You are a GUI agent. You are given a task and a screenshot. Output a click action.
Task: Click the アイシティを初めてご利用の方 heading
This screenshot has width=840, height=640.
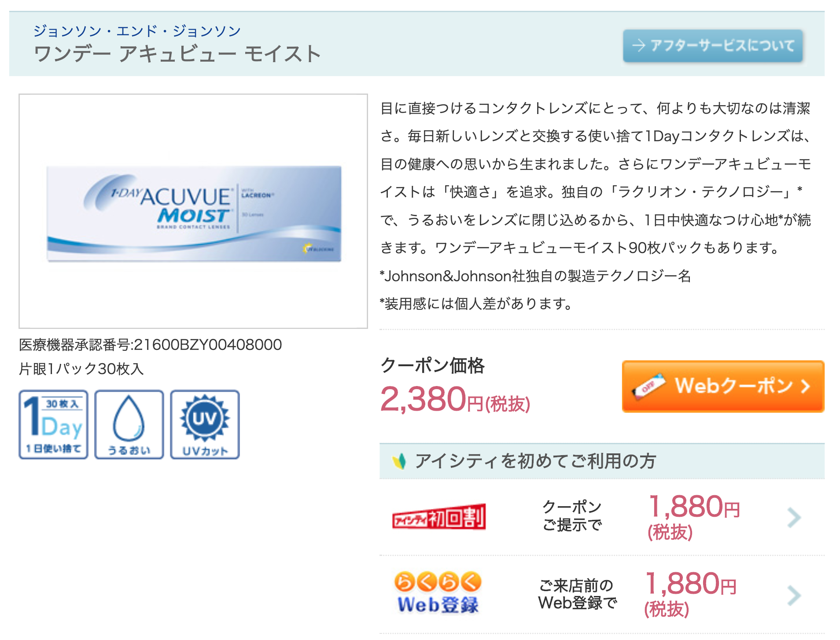535,461
